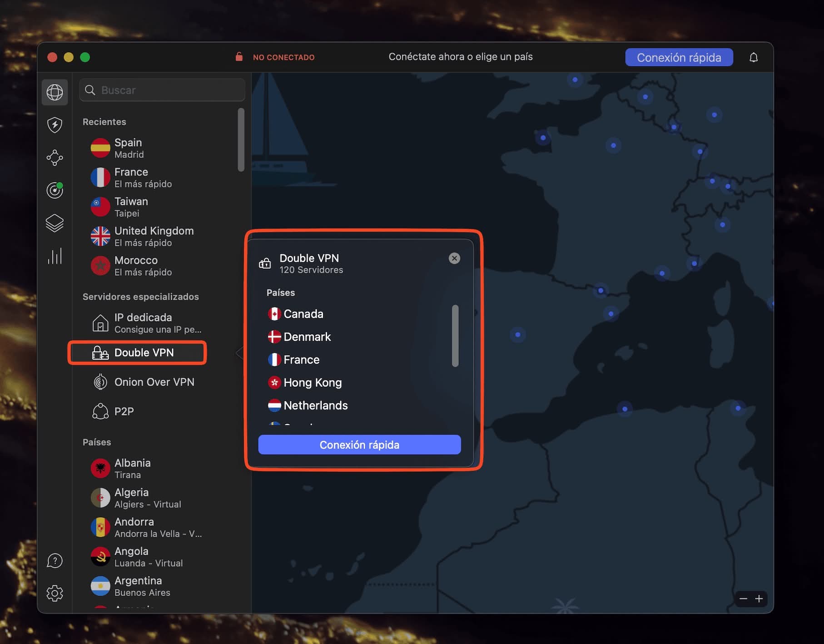Click the Servidores especializados heading
Image resolution: width=824 pixels, height=644 pixels.
(141, 297)
